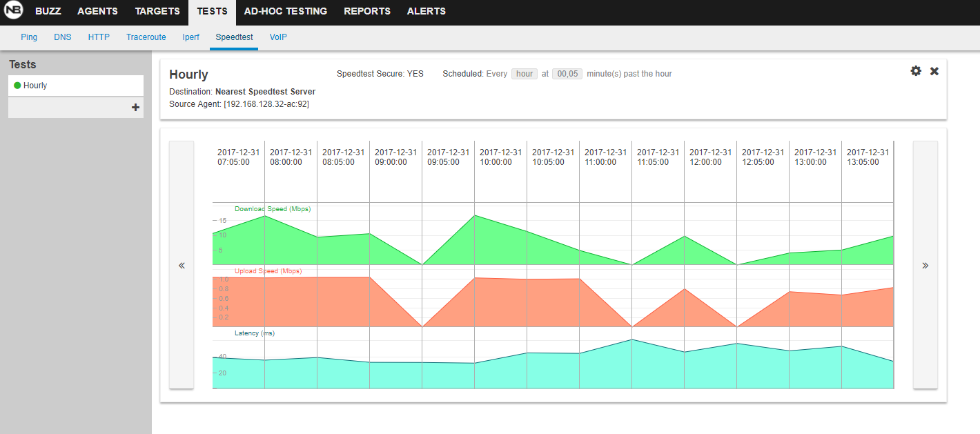Screen dimensions: 980x434
Task: Open the ALERTS section
Action: tap(426, 12)
